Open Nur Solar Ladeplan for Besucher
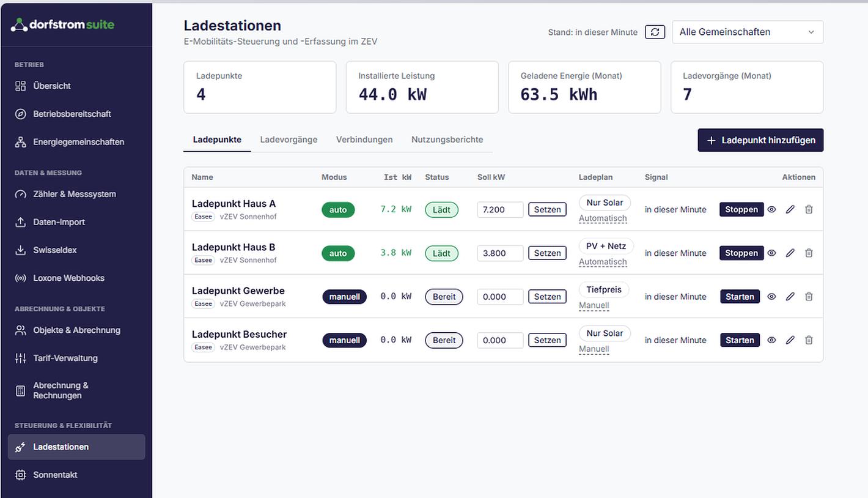This screenshot has height=498, width=868. [605, 333]
